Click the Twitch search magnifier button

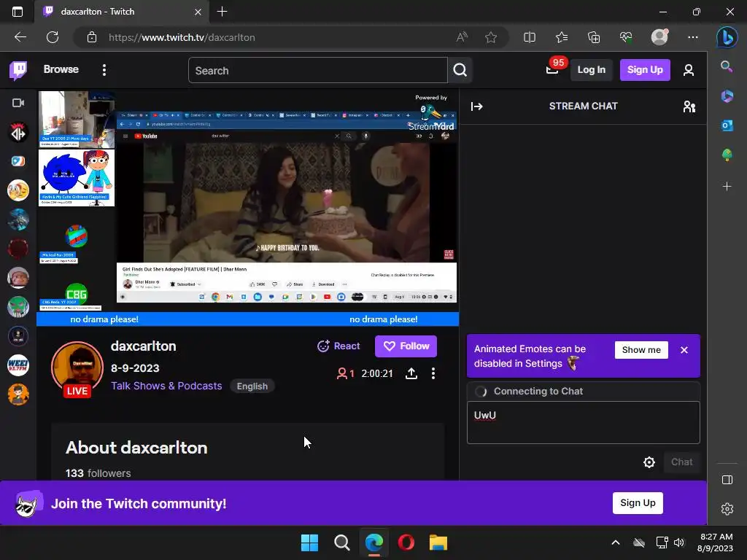coord(460,71)
